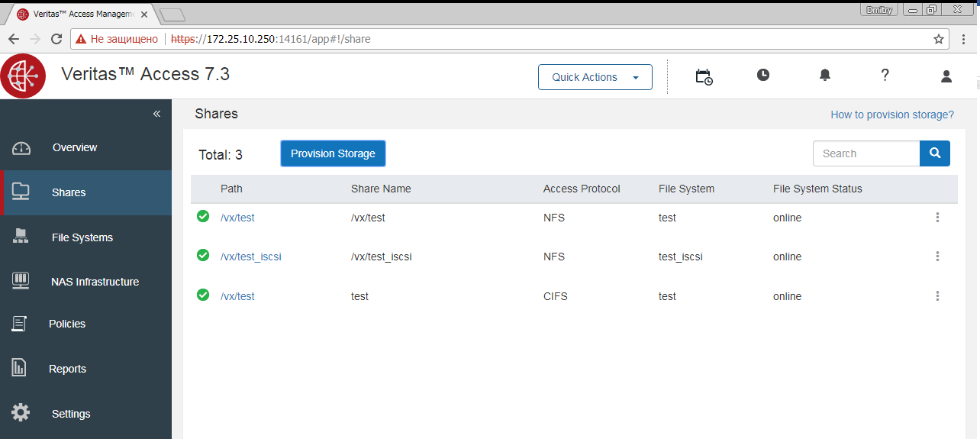Image resolution: width=980 pixels, height=439 pixels.
Task: Click the search magnifier button
Action: click(x=935, y=153)
